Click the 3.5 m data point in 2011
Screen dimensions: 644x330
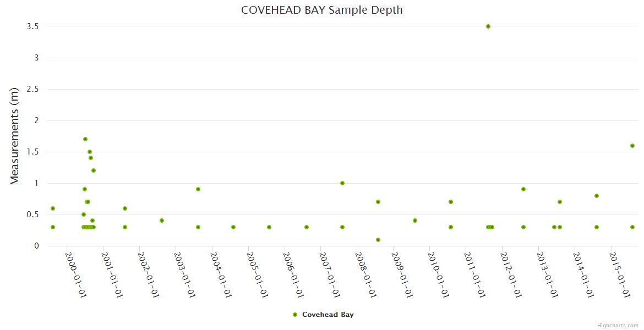tap(488, 26)
